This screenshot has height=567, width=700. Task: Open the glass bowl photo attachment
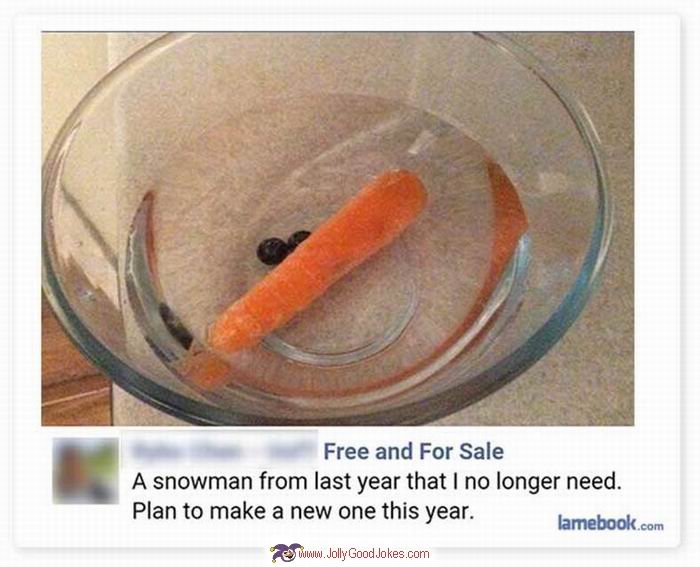338,228
